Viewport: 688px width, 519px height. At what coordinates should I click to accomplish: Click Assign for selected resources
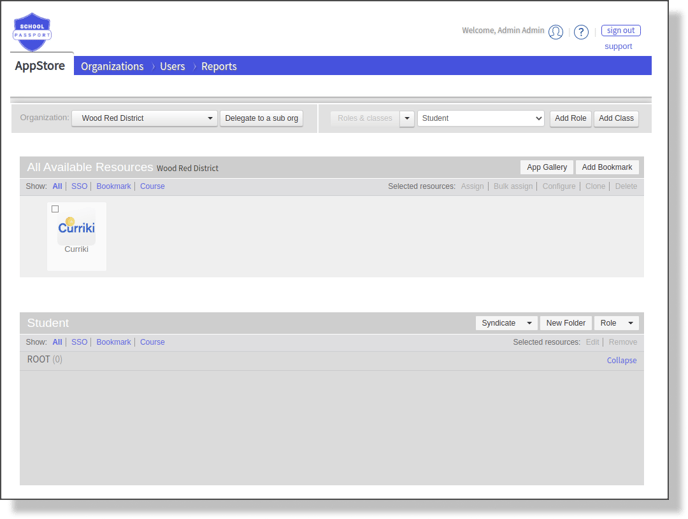click(472, 186)
